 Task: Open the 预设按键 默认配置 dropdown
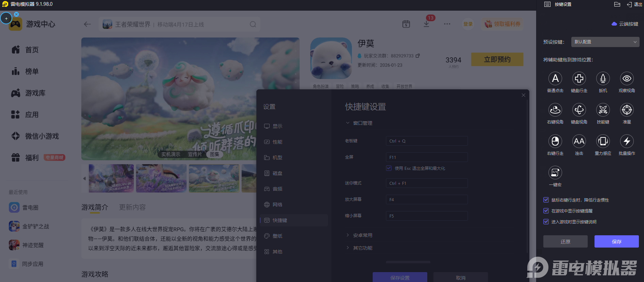tap(605, 42)
